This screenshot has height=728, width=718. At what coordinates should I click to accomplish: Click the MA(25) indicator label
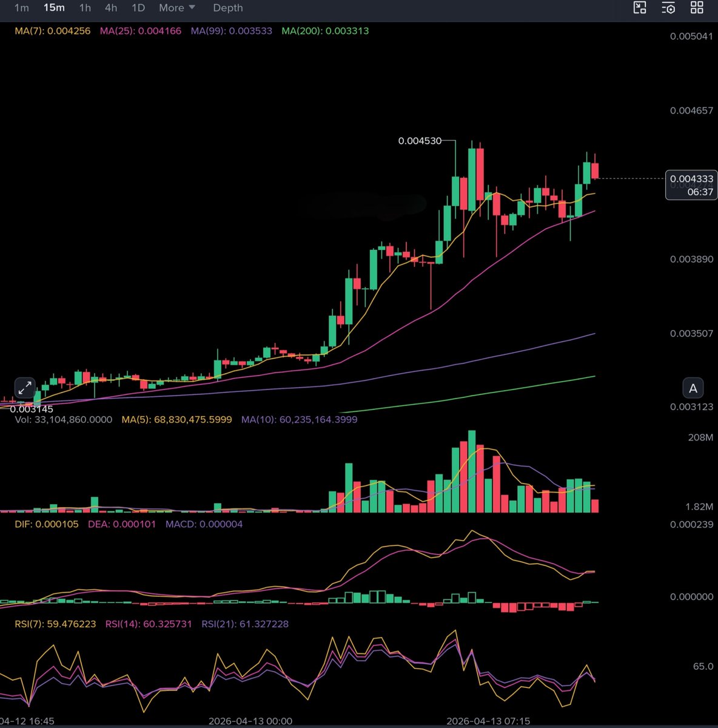[x=140, y=31]
